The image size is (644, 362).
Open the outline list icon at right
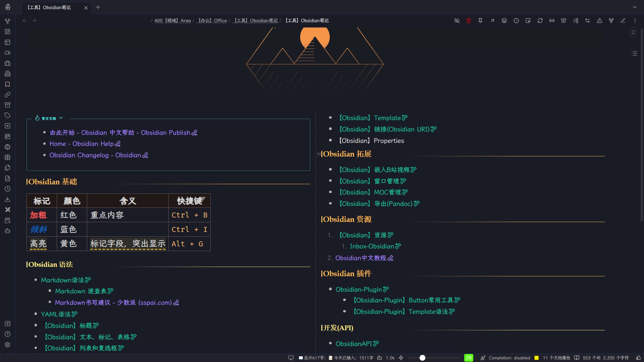pos(634,53)
